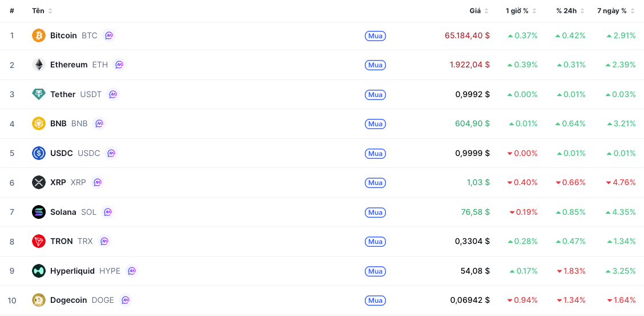This screenshot has height=316, width=644.
Task: Click Mua button for BNB
Action: 376,123
